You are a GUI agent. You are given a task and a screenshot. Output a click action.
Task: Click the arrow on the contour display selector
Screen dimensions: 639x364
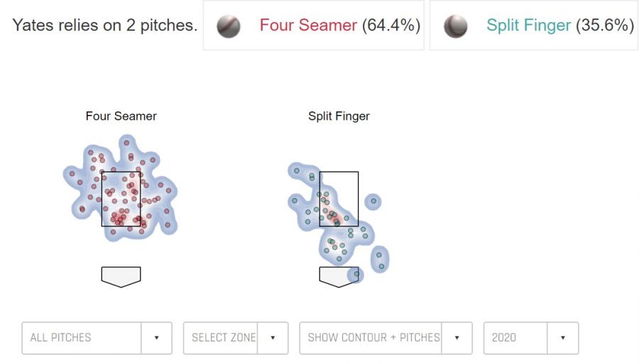pos(457,338)
